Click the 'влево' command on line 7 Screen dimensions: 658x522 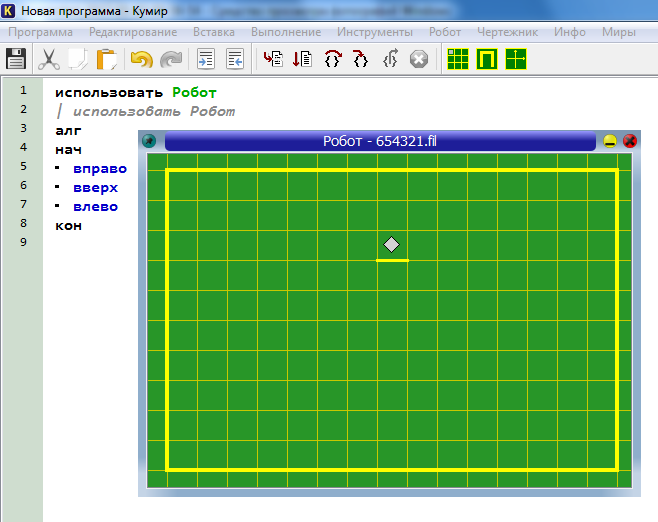tap(95, 207)
